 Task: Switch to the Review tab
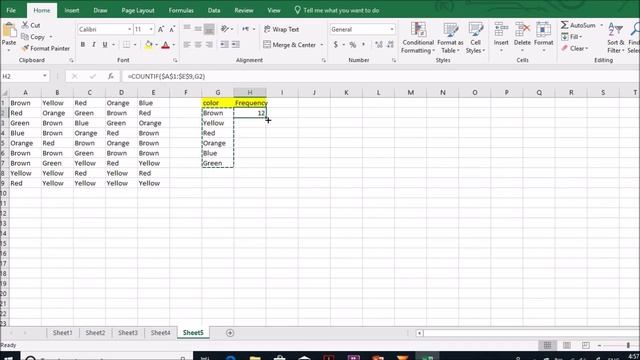tap(244, 10)
